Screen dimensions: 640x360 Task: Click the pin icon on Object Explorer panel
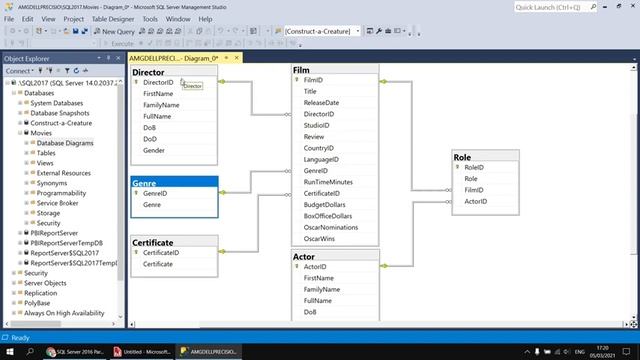(109, 58)
